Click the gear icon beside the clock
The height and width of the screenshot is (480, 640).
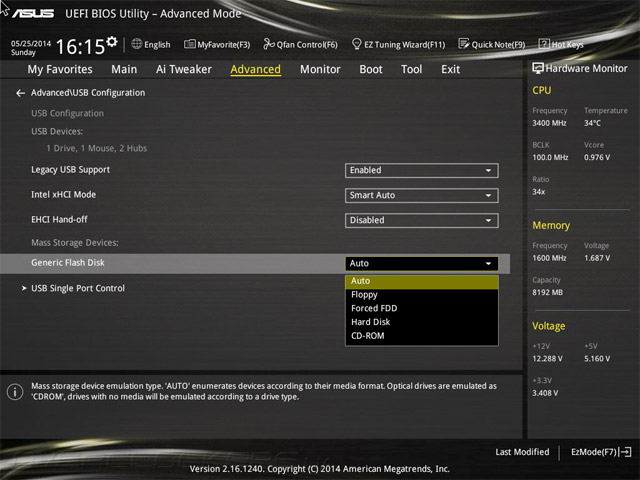pyautogui.click(x=111, y=41)
